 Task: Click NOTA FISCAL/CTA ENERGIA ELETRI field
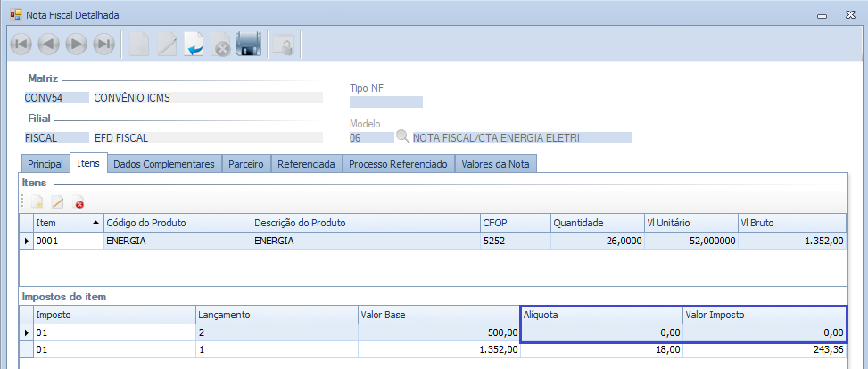(x=522, y=138)
